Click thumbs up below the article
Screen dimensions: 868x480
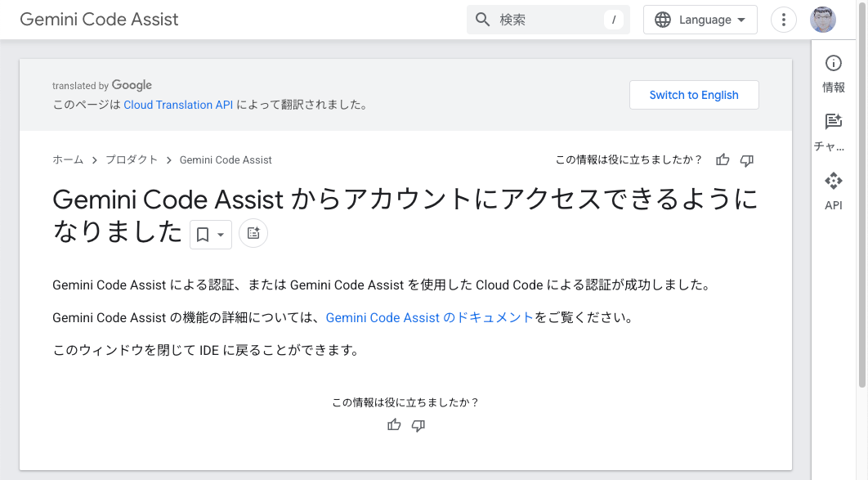[394, 425]
